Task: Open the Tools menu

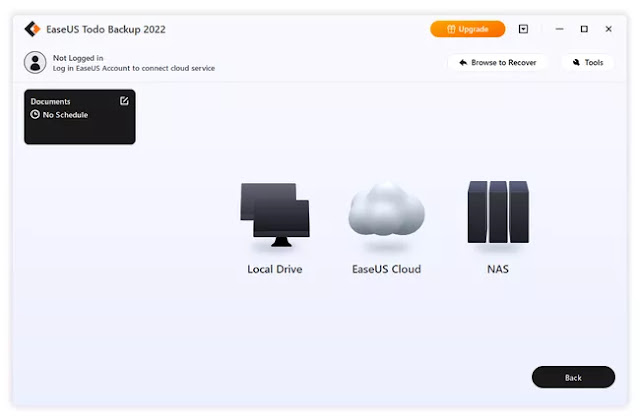Action: (588, 62)
